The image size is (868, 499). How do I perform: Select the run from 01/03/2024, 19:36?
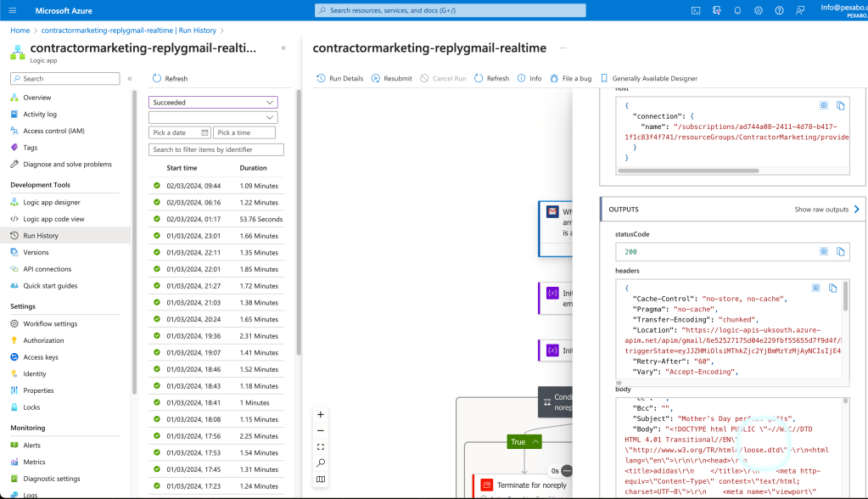tap(216, 336)
